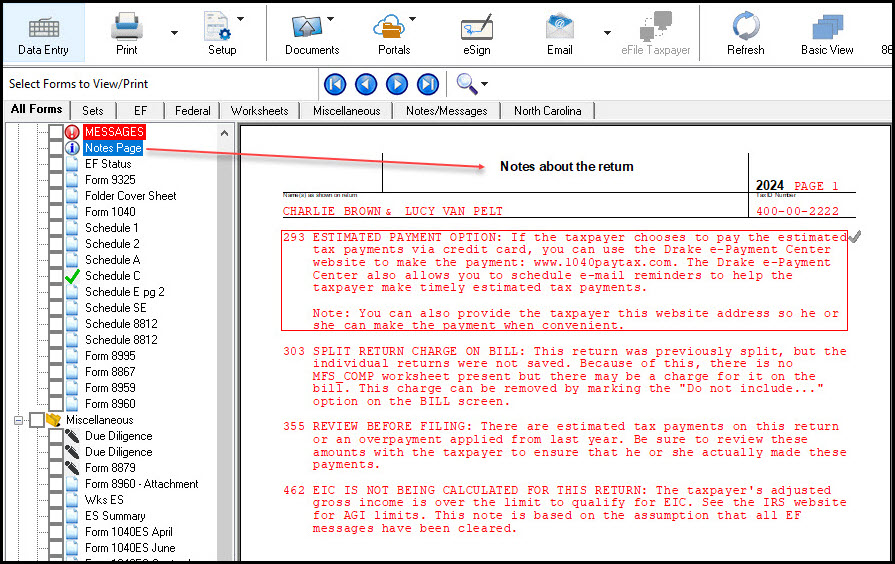Launch the eSign icon
Viewport: 895px width, 564px height.
click(x=477, y=27)
